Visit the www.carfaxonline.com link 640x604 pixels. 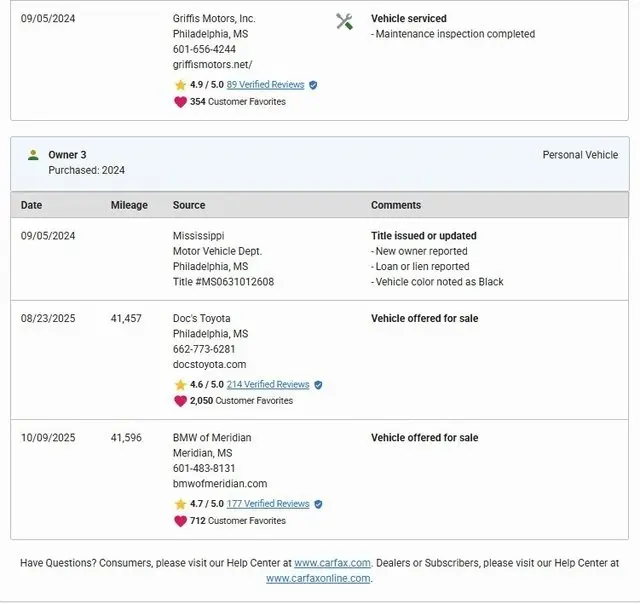(x=318, y=578)
